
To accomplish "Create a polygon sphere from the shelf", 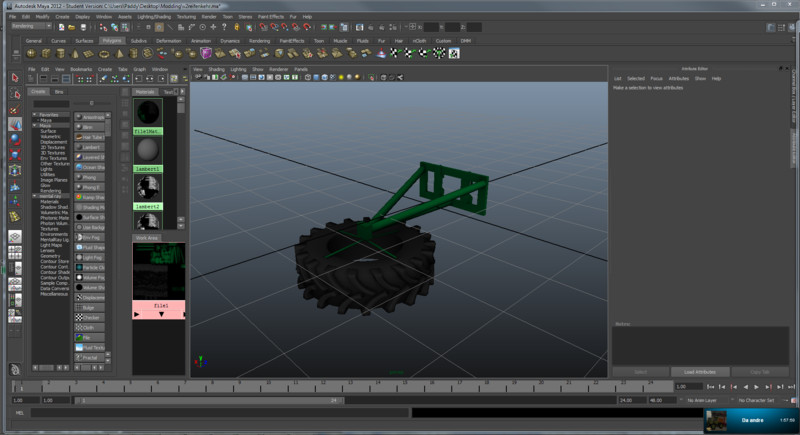I will click(x=32, y=53).
